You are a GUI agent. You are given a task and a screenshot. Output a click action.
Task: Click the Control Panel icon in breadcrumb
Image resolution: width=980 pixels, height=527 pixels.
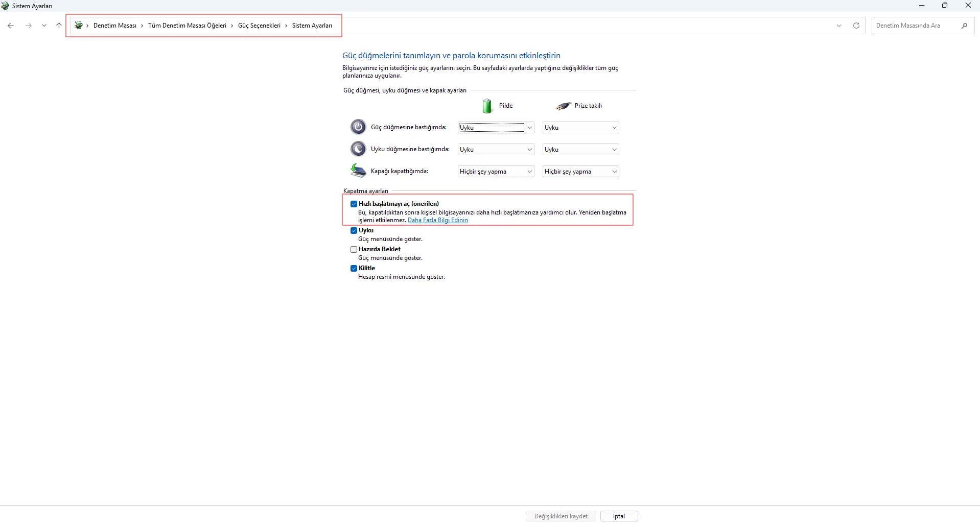click(79, 26)
